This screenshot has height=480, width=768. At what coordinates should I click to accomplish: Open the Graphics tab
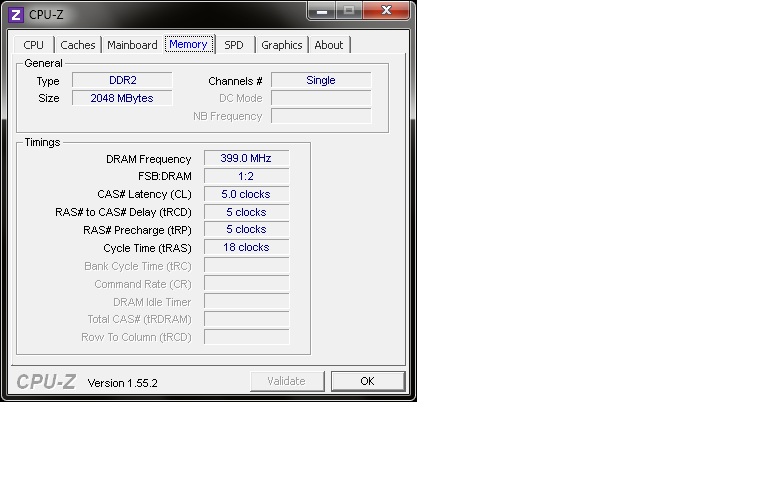click(x=282, y=45)
